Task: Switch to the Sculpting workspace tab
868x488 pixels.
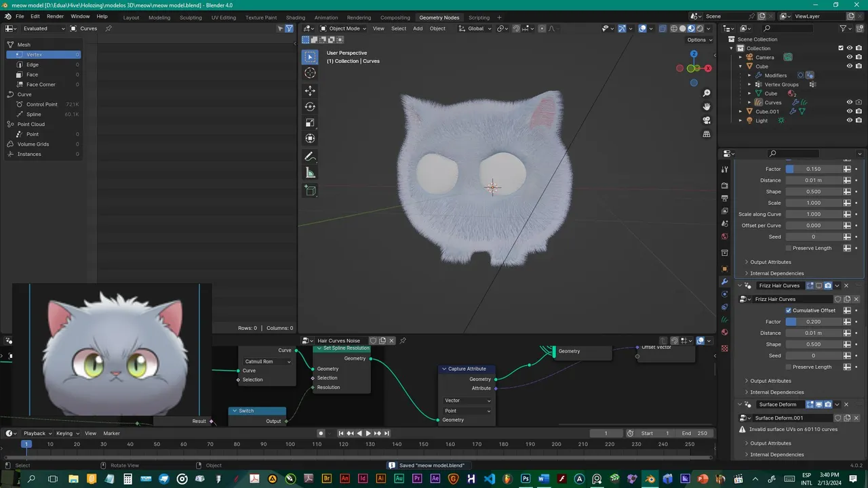Action: (x=191, y=18)
